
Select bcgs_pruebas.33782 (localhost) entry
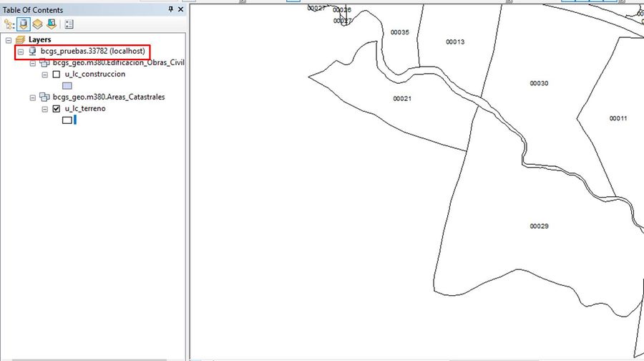[x=93, y=51]
